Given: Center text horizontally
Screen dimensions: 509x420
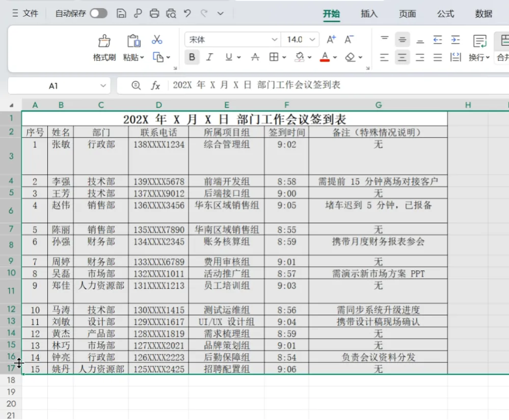Looking at the screenshot, I should coord(402,58).
